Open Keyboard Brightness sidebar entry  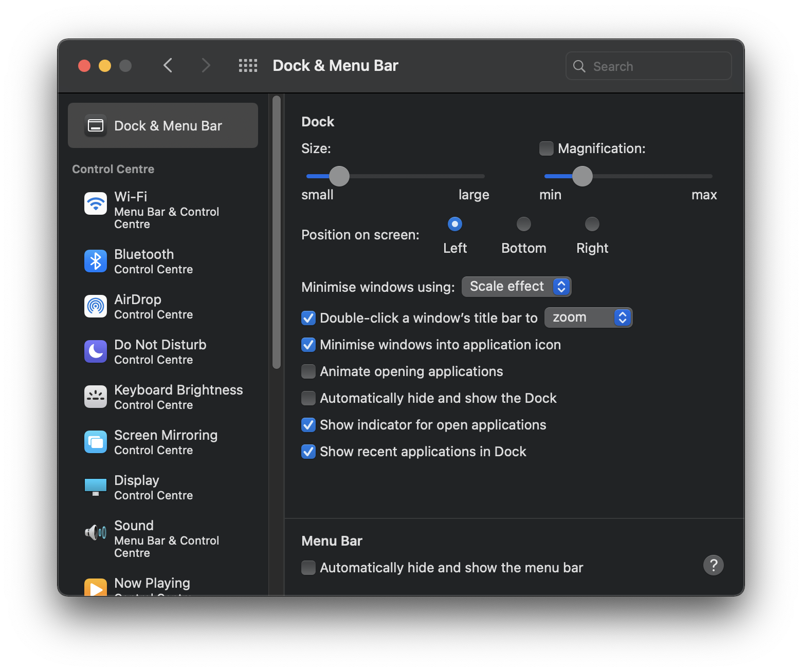(x=163, y=397)
